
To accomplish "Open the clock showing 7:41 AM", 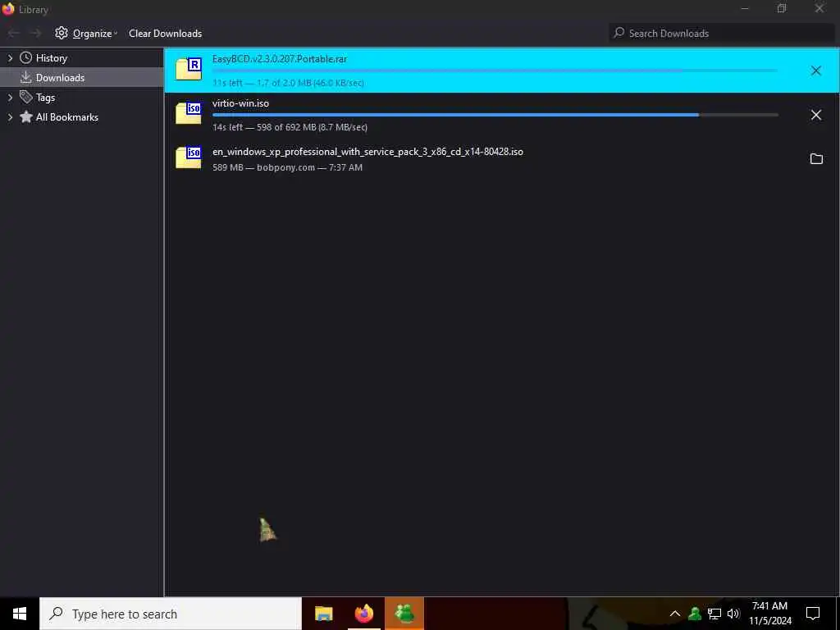I will pyautogui.click(x=769, y=614).
